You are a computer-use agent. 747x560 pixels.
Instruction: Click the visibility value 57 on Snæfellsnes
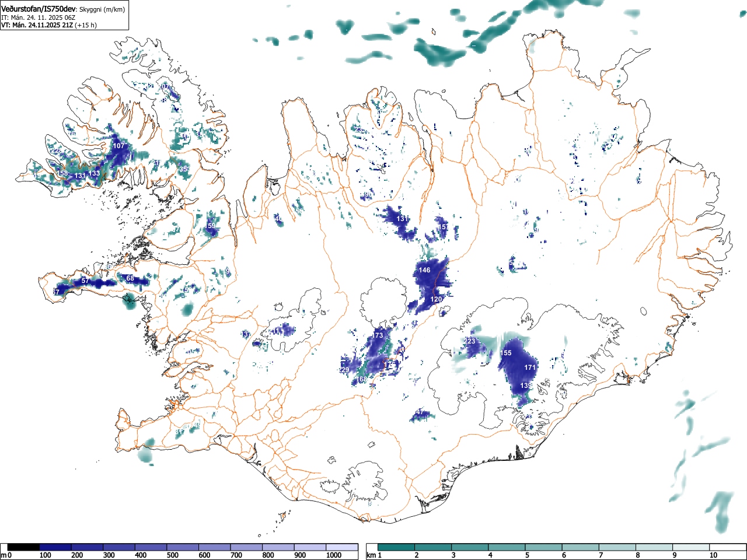[x=85, y=281]
